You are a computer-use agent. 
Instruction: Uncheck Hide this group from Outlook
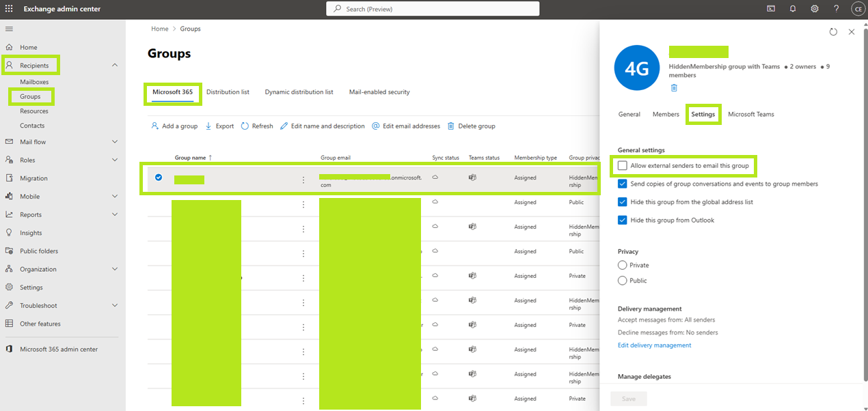click(x=622, y=220)
